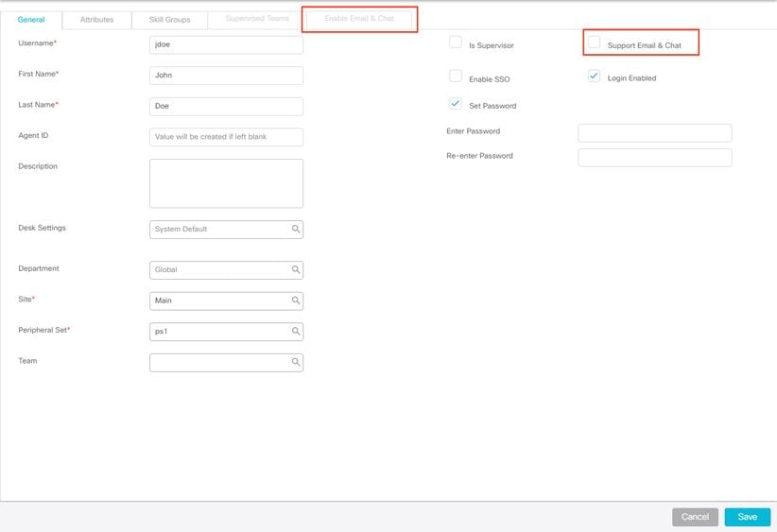Click the Team field search icon
Image resolution: width=777 pixels, height=532 pixels.
coord(295,362)
